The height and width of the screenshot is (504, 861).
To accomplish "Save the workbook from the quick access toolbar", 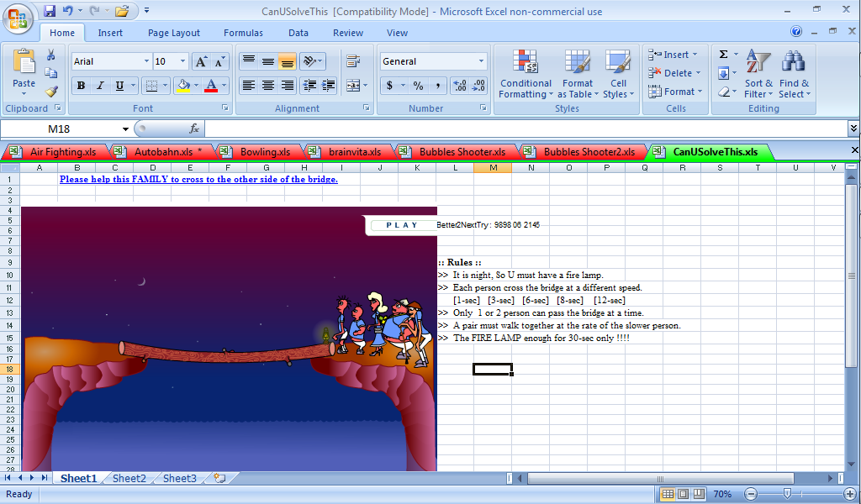I will click(x=50, y=10).
